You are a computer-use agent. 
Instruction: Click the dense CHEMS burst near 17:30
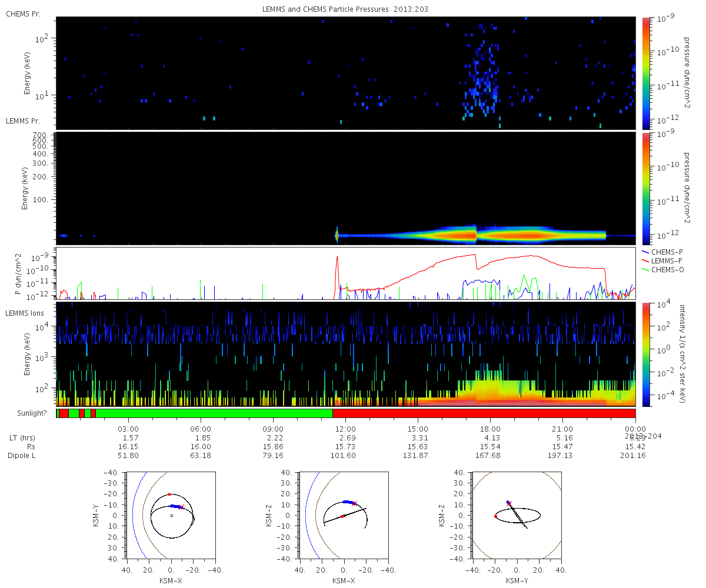click(481, 76)
